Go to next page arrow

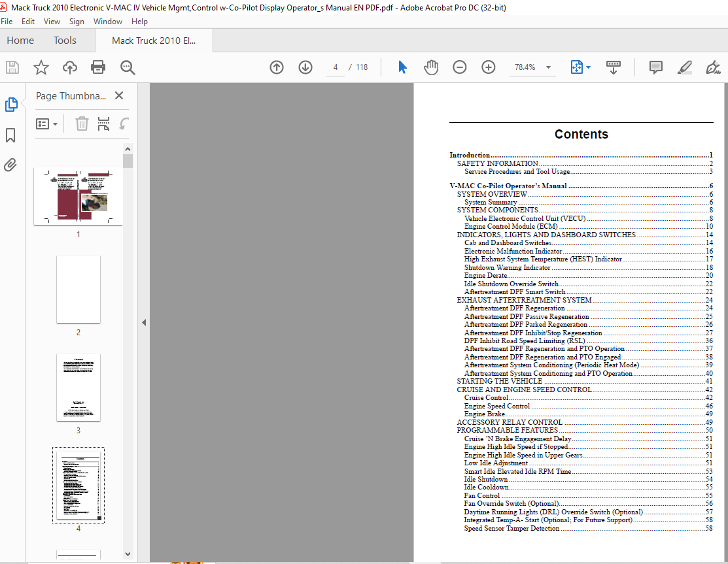pyautogui.click(x=305, y=68)
